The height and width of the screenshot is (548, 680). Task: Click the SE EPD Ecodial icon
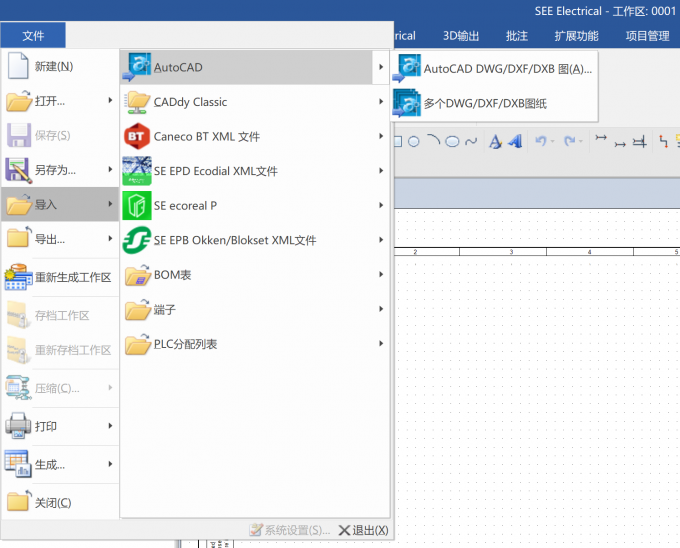click(137, 170)
